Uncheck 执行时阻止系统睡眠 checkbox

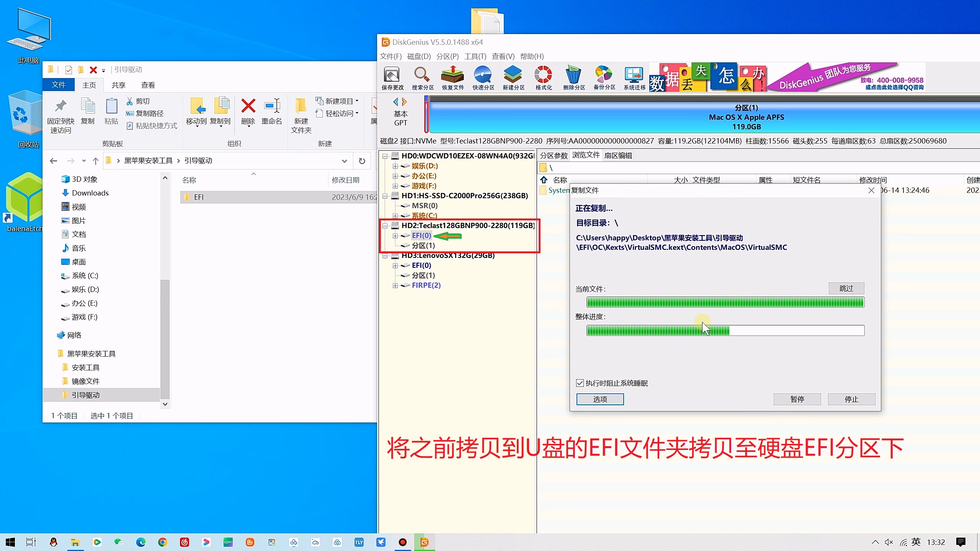580,383
